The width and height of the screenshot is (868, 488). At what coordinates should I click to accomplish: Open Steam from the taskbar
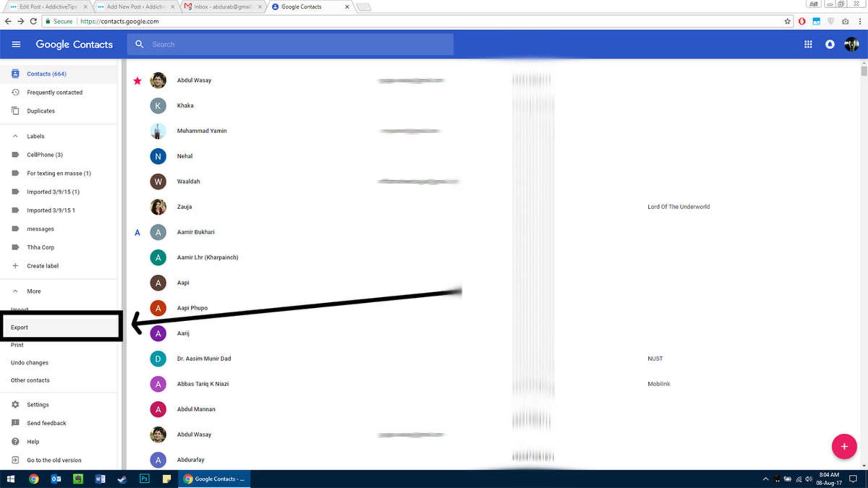[122, 479]
